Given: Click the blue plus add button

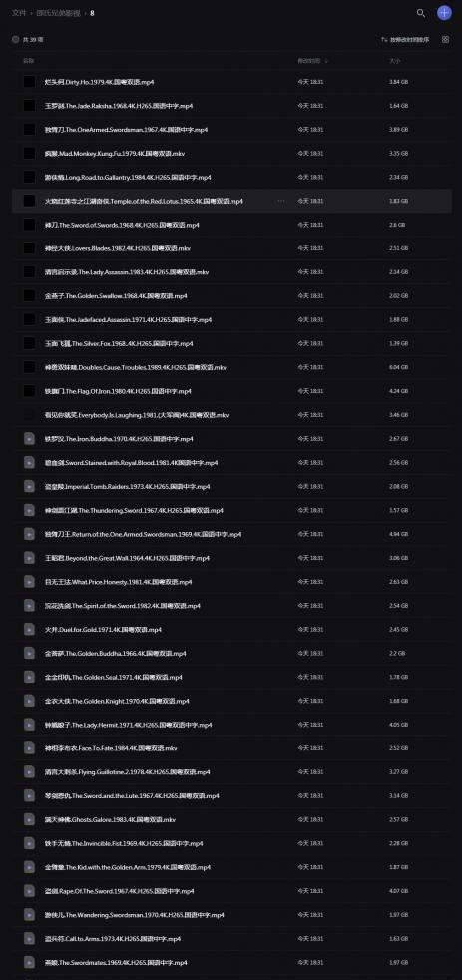Looking at the screenshot, I should 444,13.
